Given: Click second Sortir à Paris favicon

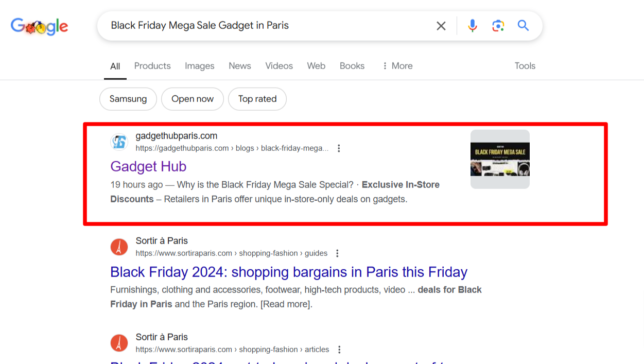Looking at the screenshot, I should 119,343.
